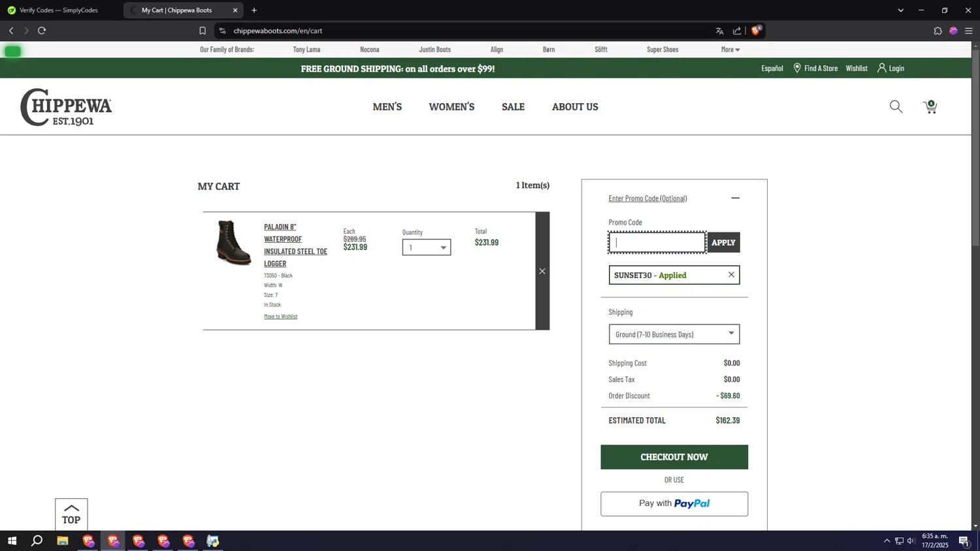Click Move to Wishlist link

coord(280,317)
